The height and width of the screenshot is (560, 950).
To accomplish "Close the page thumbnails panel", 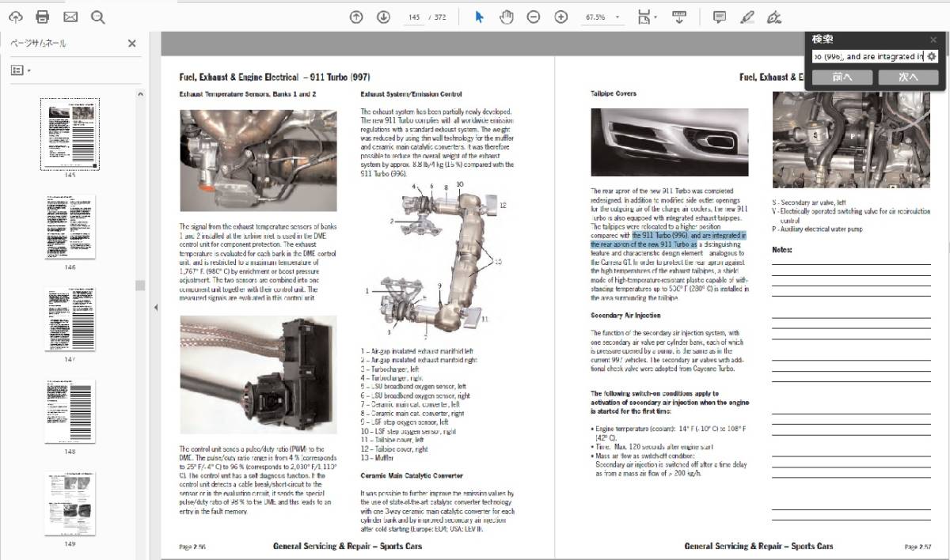I will (132, 44).
